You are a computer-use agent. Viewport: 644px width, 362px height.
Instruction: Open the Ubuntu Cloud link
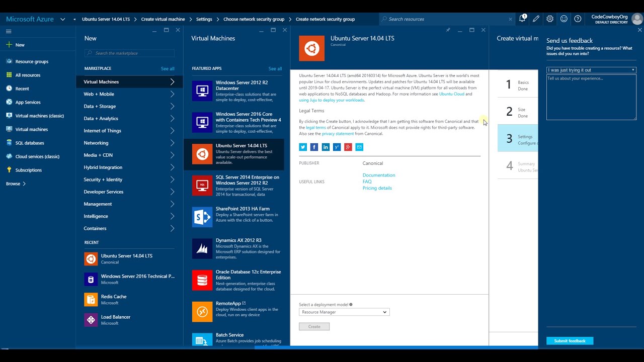tap(451, 94)
